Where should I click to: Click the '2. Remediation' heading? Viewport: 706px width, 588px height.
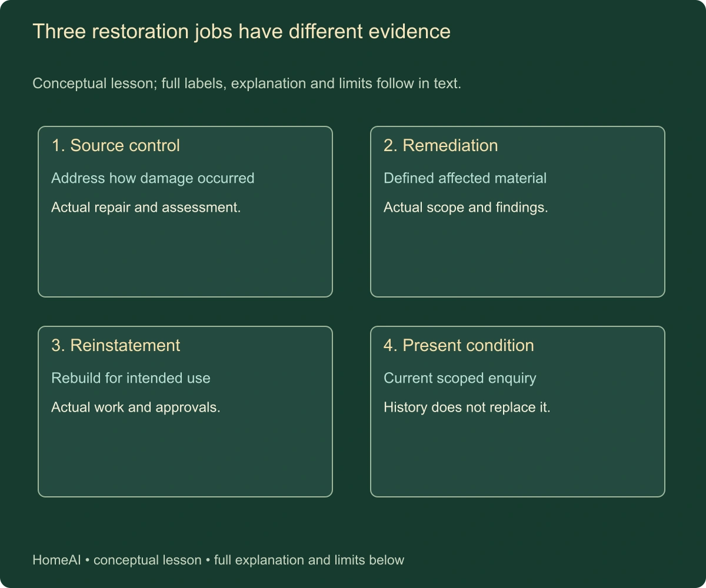(441, 145)
